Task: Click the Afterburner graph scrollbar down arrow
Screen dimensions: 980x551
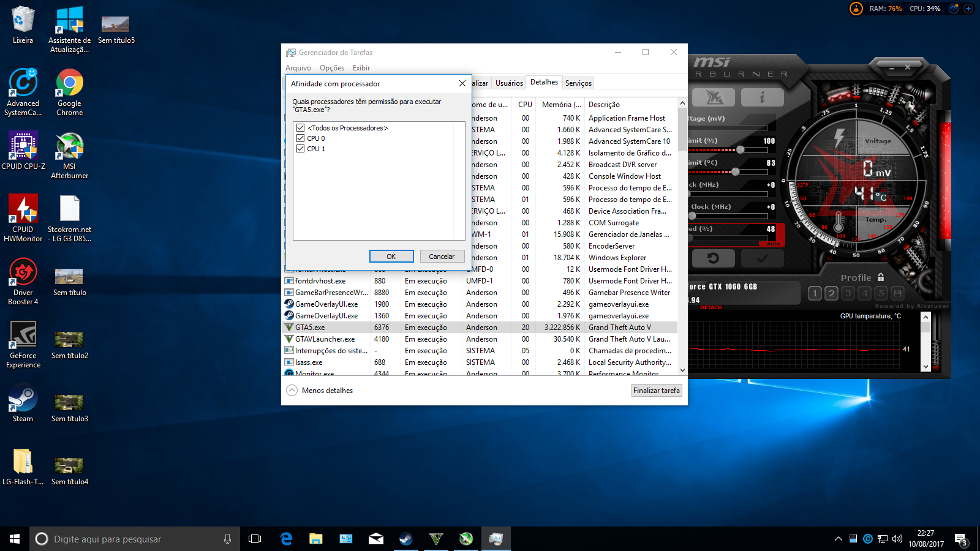Action: tap(925, 367)
